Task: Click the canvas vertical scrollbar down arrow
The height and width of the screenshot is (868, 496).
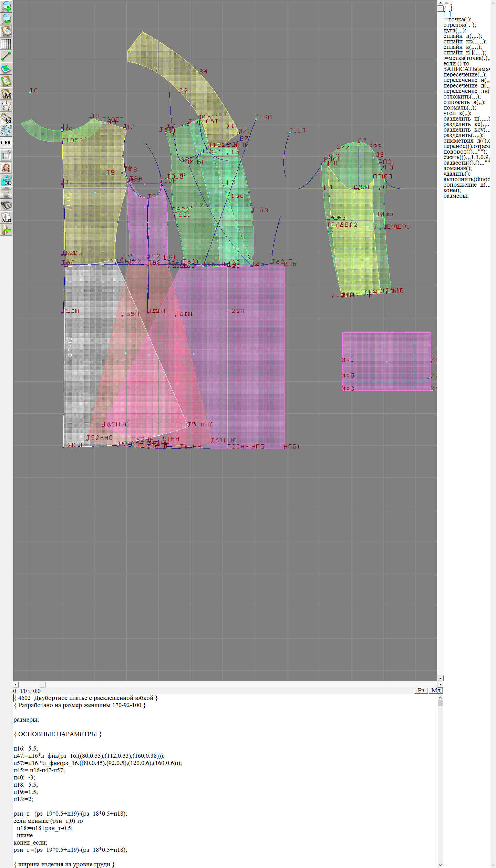Action: pos(440,678)
